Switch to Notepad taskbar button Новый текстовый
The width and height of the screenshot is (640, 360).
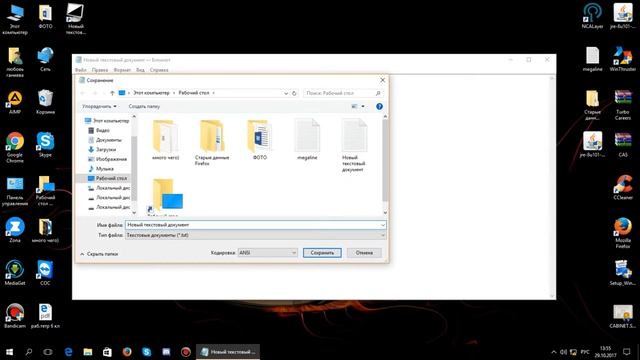click(228, 352)
